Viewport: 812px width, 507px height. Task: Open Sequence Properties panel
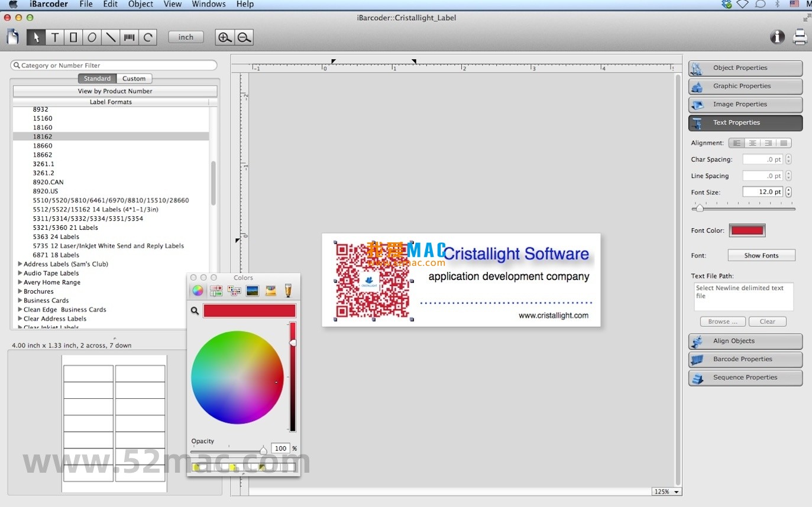(745, 378)
